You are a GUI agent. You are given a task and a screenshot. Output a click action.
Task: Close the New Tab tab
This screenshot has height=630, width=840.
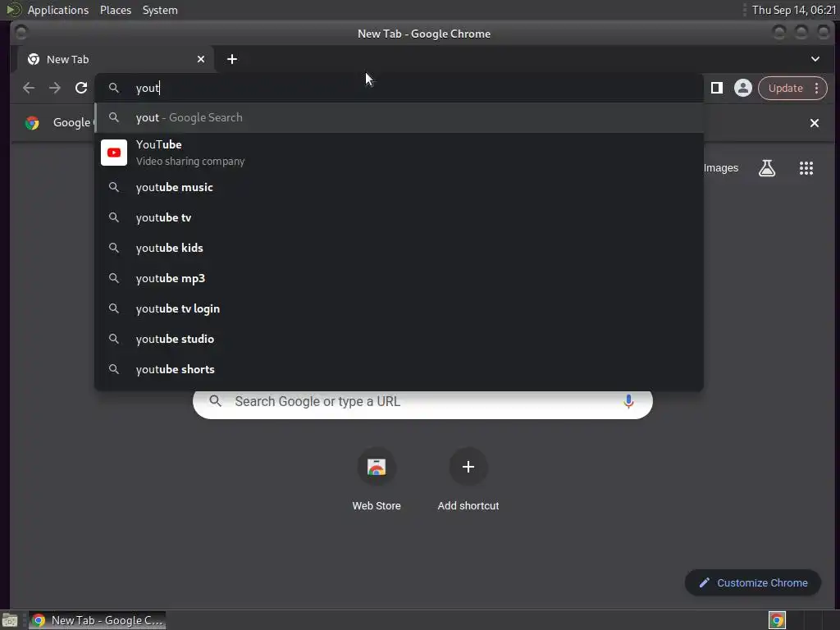(x=201, y=59)
